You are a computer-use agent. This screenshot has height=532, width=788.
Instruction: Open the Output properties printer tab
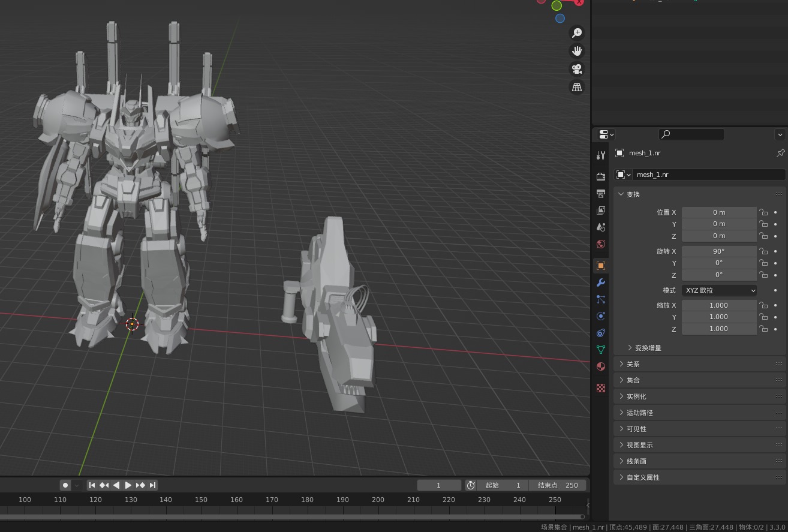[601, 194]
